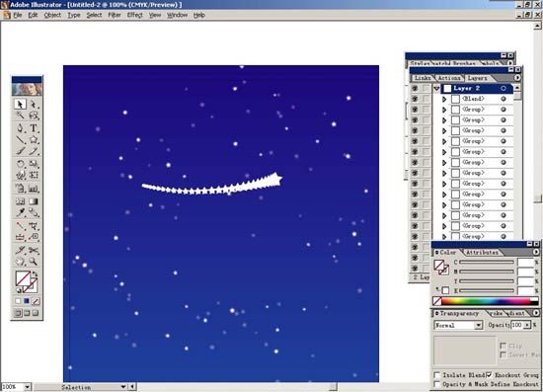Select the Lasso tool

[x=34, y=115]
